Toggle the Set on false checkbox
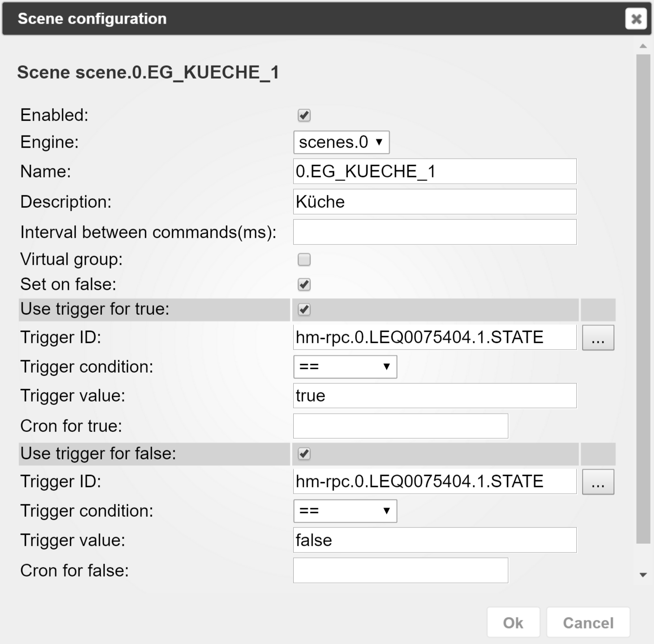654x644 pixels. coord(304,284)
